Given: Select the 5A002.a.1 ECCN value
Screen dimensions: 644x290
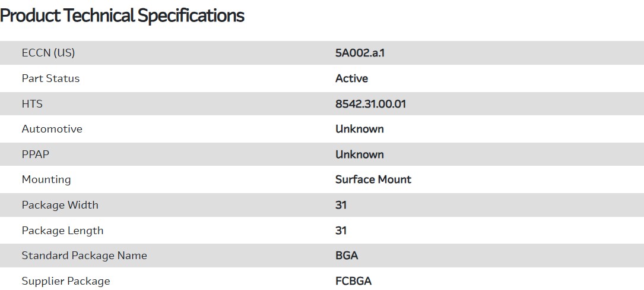Looking at the screenshot, I should [x=360, y=53].
